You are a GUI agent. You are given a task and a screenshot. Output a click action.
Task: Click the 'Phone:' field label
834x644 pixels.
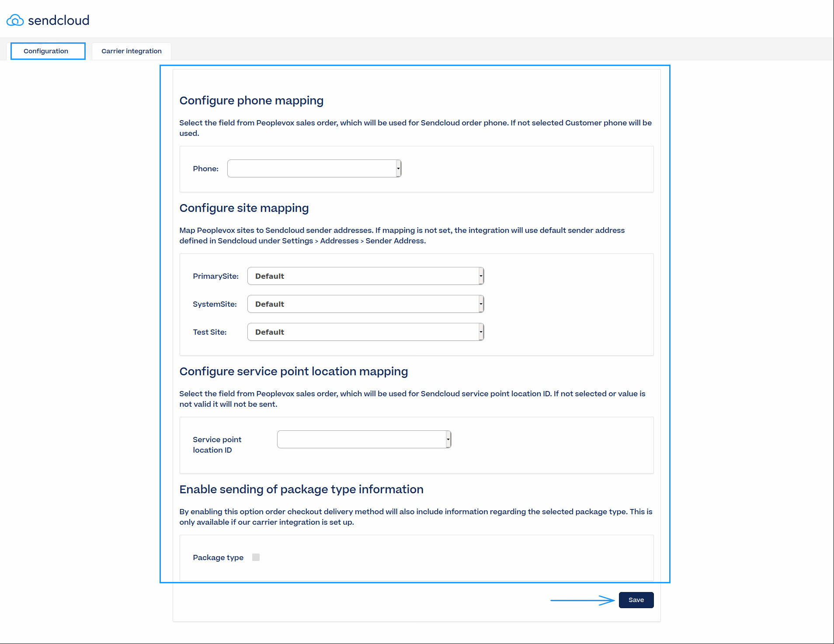(206, 169)
